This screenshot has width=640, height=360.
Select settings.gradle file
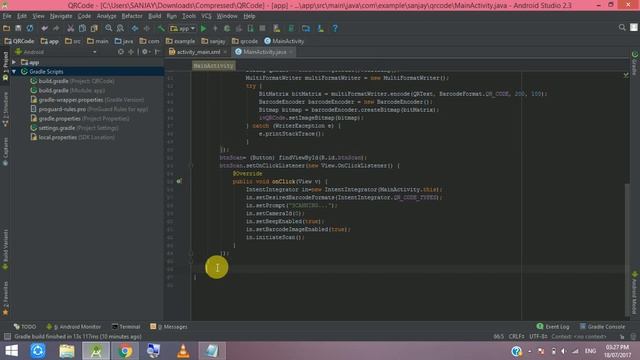[x=74, y=128]
